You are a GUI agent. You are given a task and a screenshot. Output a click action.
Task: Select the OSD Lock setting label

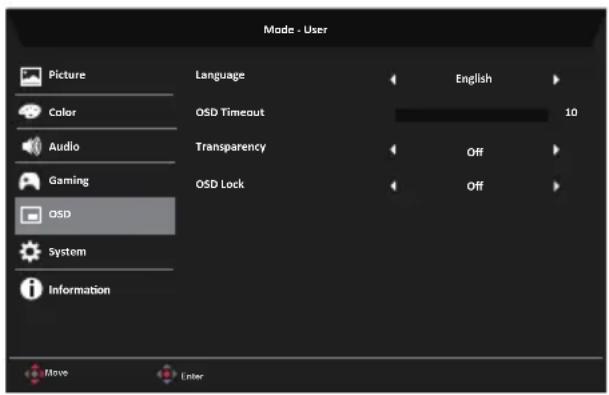(x=220, y=184)
